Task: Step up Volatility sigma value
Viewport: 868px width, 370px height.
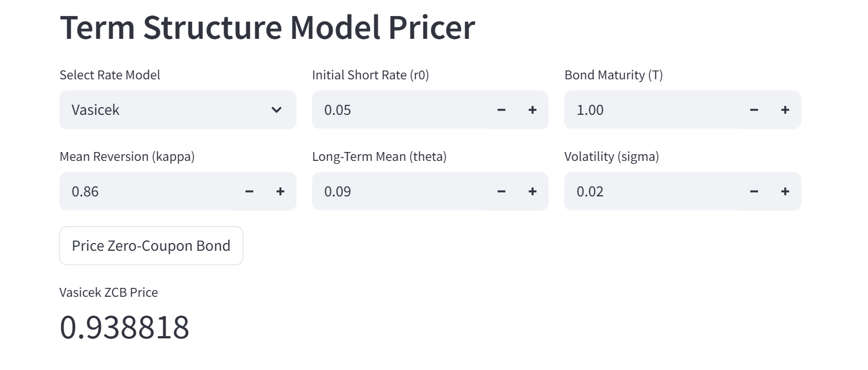Action: (x=785, y=191)
